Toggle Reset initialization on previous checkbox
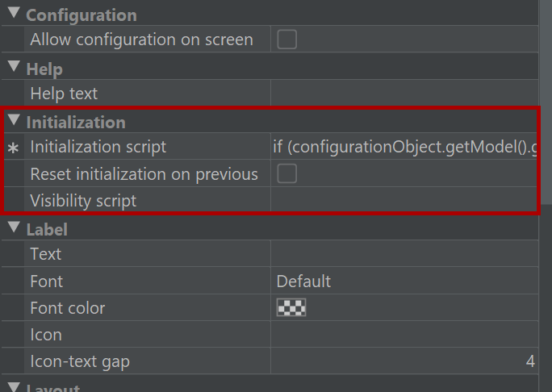The image size is (552, 392). (x=287, y=173)
